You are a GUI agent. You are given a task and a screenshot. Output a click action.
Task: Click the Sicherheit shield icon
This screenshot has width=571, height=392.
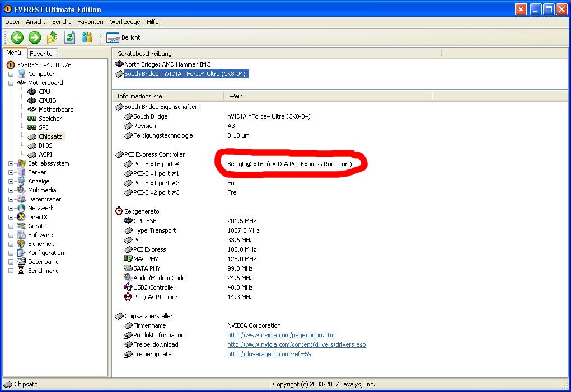[x=21, y=244]
